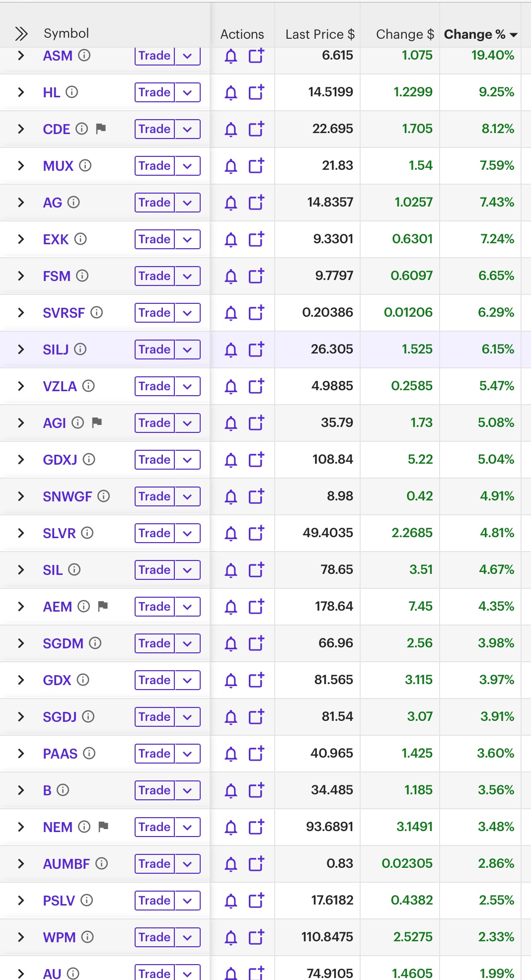The height and width of the screenshot is (980, 531).
Task: Click the add-to-watchlist icon for CDE
Action: [256, 129]
